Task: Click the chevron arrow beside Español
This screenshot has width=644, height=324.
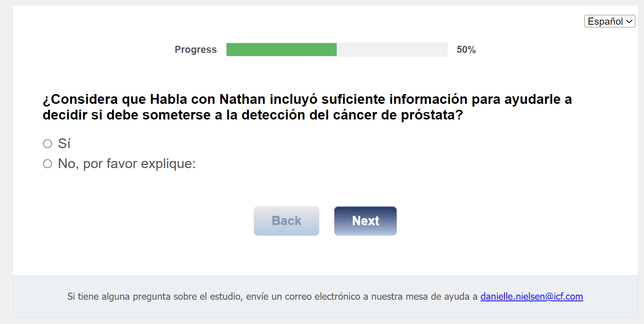Action: point(629,21)
